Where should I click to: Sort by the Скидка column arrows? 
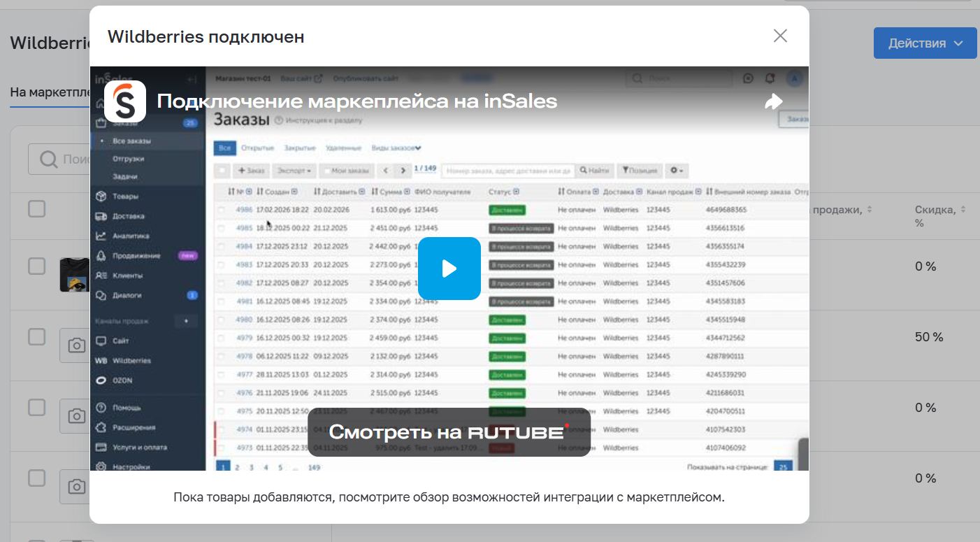click(963, 210)
